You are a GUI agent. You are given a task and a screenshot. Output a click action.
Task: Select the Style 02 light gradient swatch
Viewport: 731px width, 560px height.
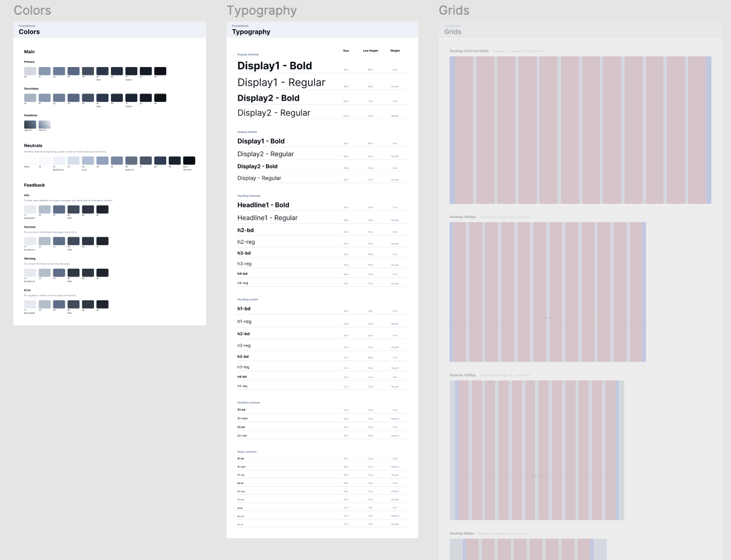click(x=44, y=125)
